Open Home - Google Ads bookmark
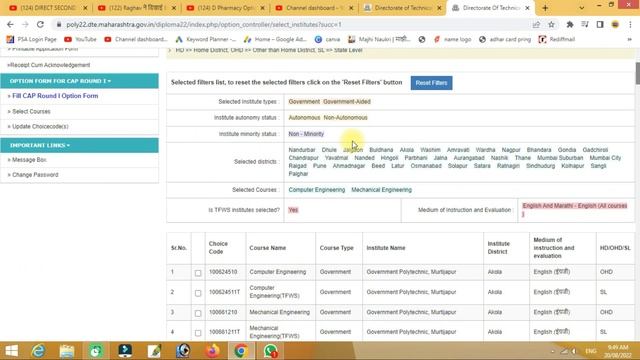 coord(275,39)
